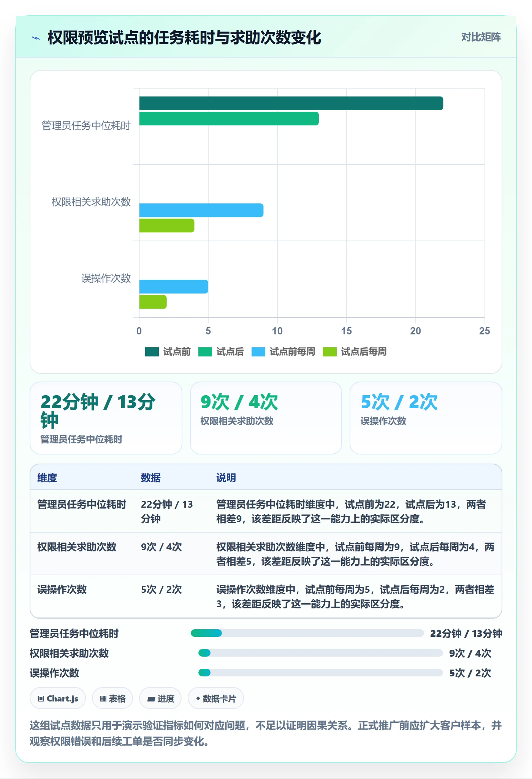The width and height of the screenshot is (532, 779).
Task: Click the 对比矩阵 label in the header
Action: point(481,37)
